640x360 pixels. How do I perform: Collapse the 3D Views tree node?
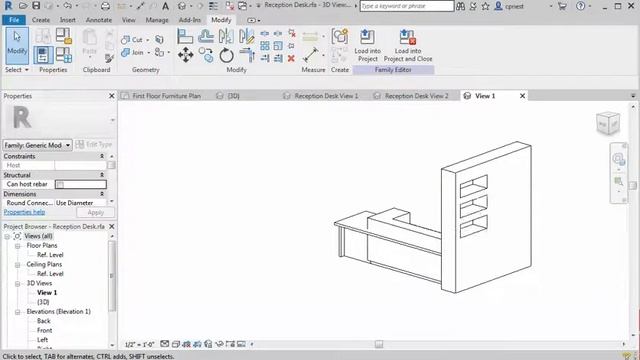click(18, 283)
